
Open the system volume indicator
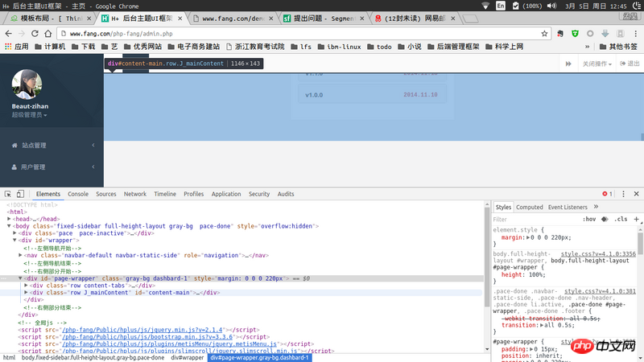(552, 6)
